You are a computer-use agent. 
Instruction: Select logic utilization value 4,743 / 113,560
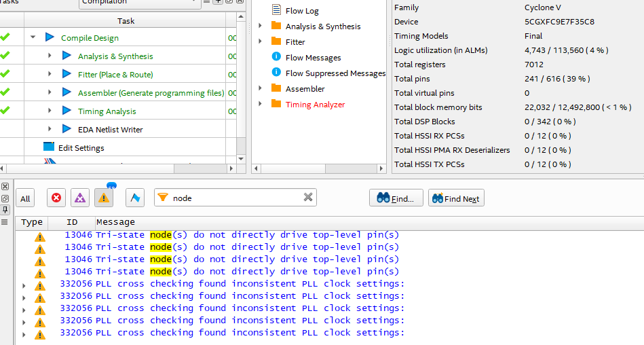566,50
